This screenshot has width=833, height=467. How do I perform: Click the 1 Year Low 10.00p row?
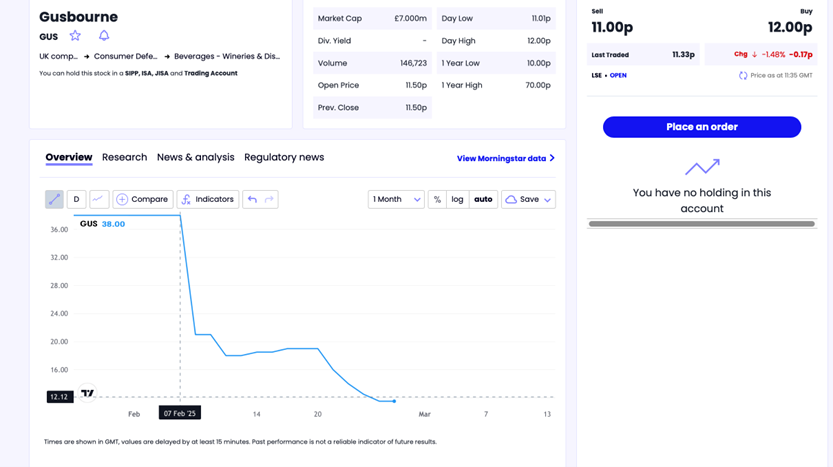(496, 63)
